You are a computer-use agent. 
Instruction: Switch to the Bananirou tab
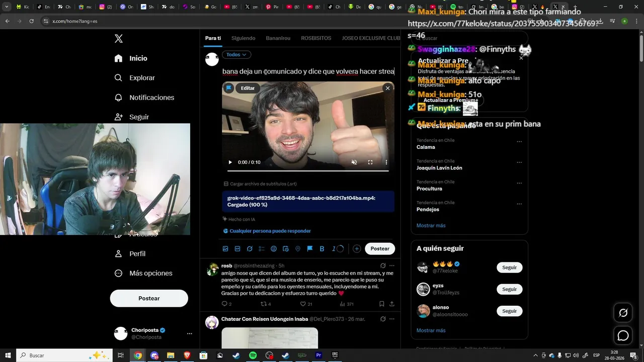[278, 38]
